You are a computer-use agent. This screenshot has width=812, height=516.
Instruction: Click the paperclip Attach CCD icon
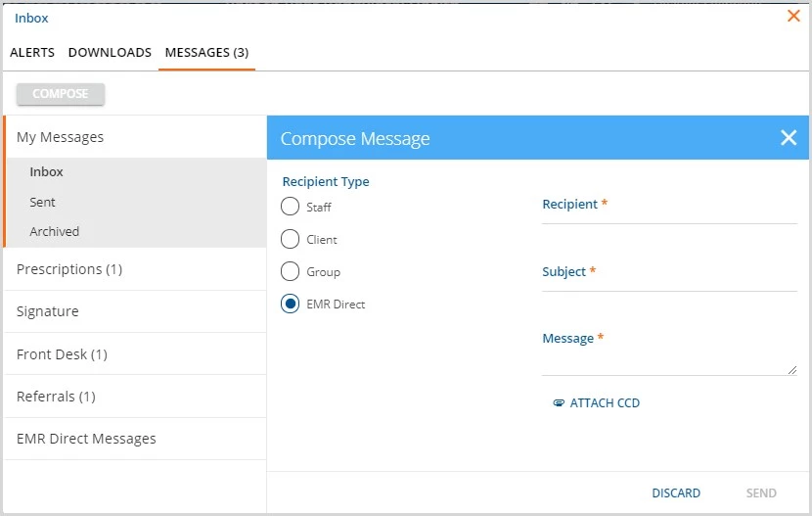559,403
